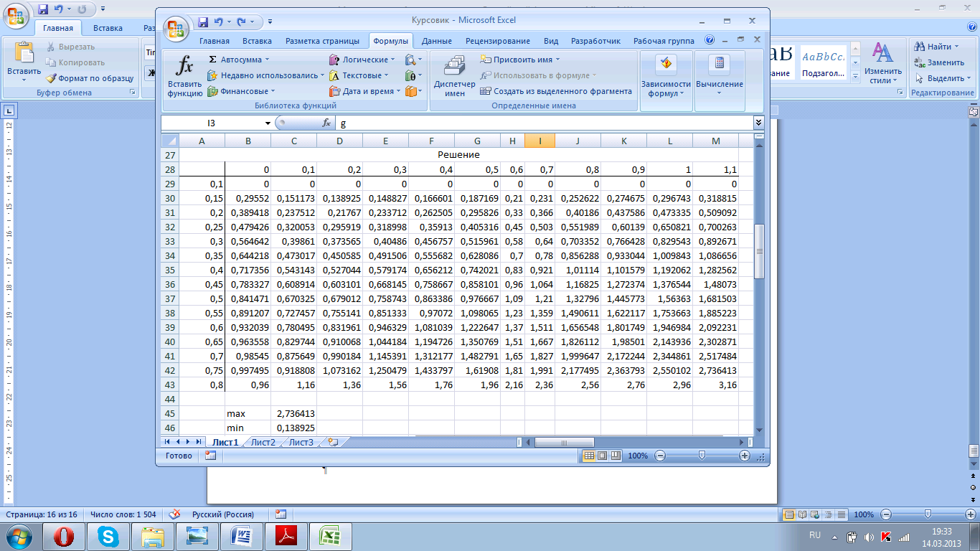The image size is (980, 551).
Task: Click Excel's zoom out minus button
Action: point(660,456)
